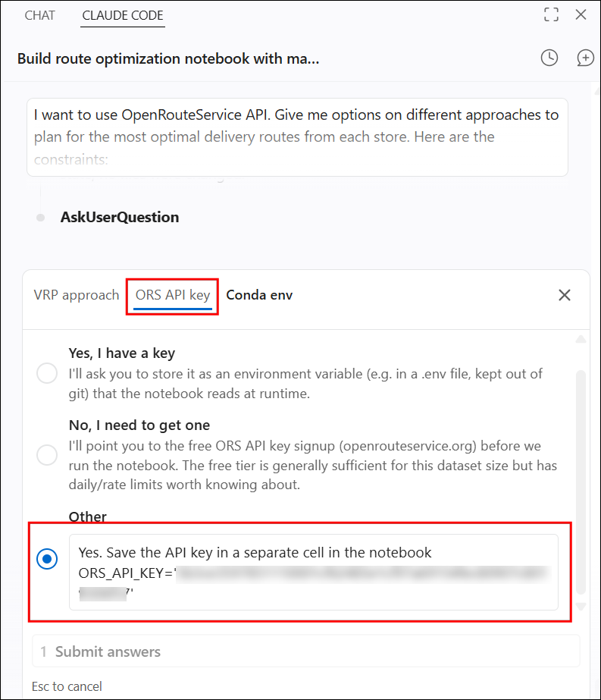The height and width of the screenshot is (700, 601).
Task: Click the options list scrollbar up arrow
Action: (581, 339)
